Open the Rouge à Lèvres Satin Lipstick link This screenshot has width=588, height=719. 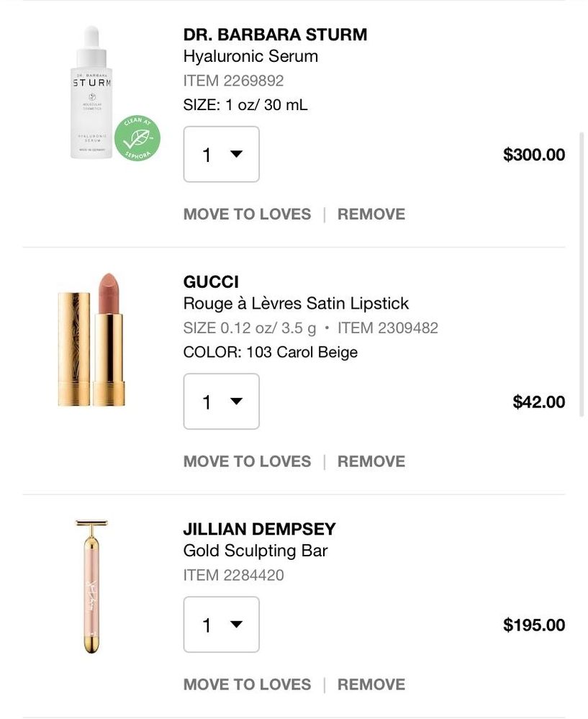[296, 303]
